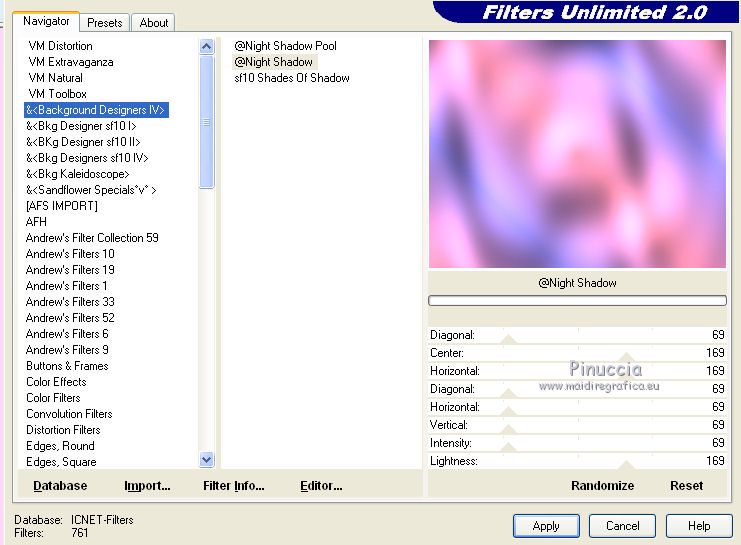The image size is (741, 545).
Task: Click the Import... button
Action: pos(147,486)
